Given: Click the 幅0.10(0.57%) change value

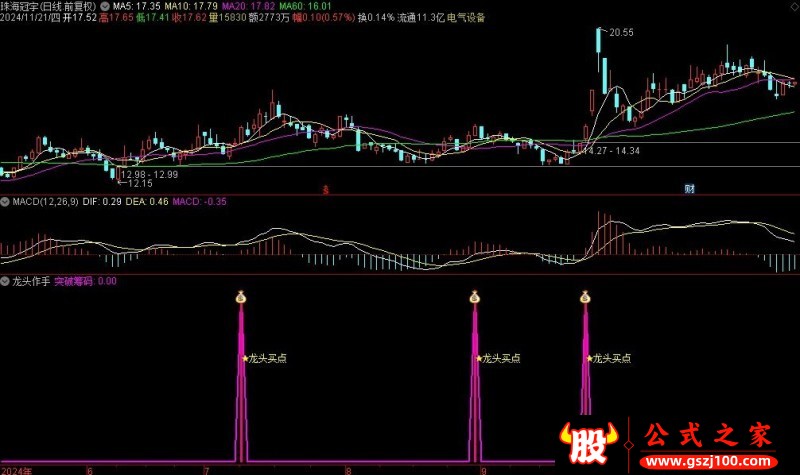Looking at the screenshot, I should [x=323, y=18].
